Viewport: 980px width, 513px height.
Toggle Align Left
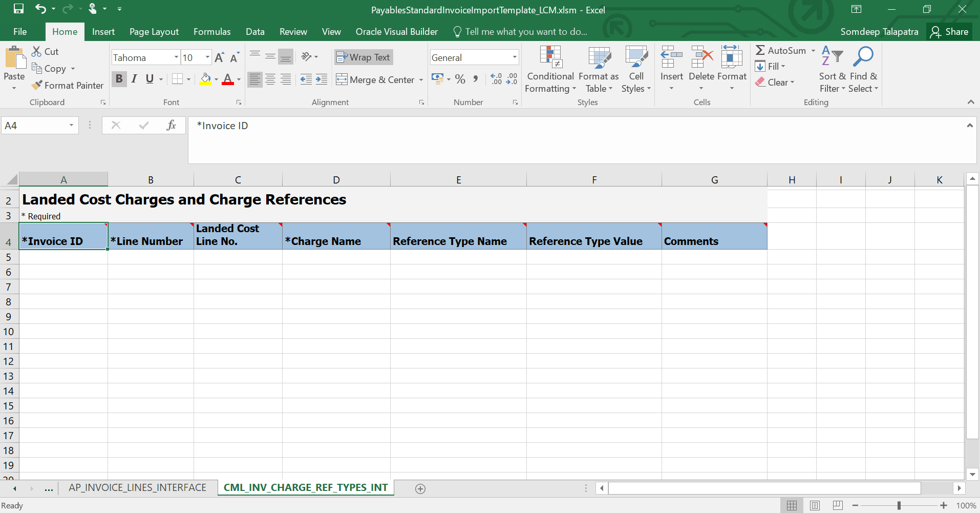coord(255,79)
